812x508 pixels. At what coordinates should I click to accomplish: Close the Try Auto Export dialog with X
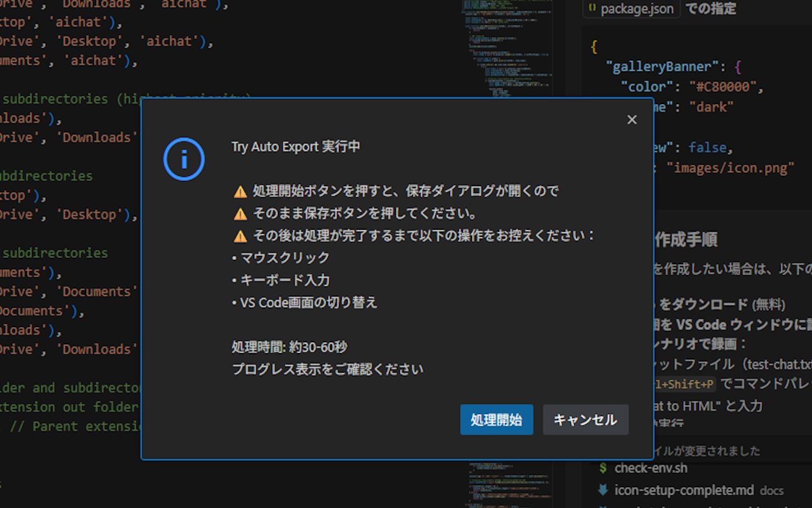pos(632,120)
